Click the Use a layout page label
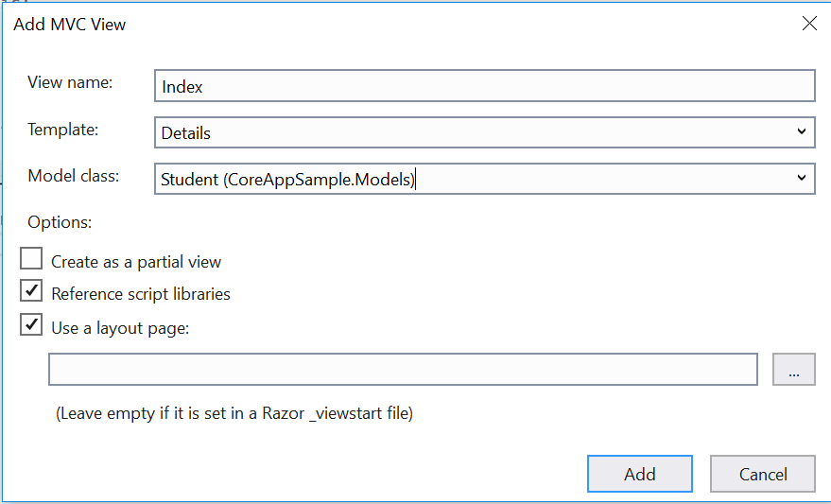 point(120,328)
